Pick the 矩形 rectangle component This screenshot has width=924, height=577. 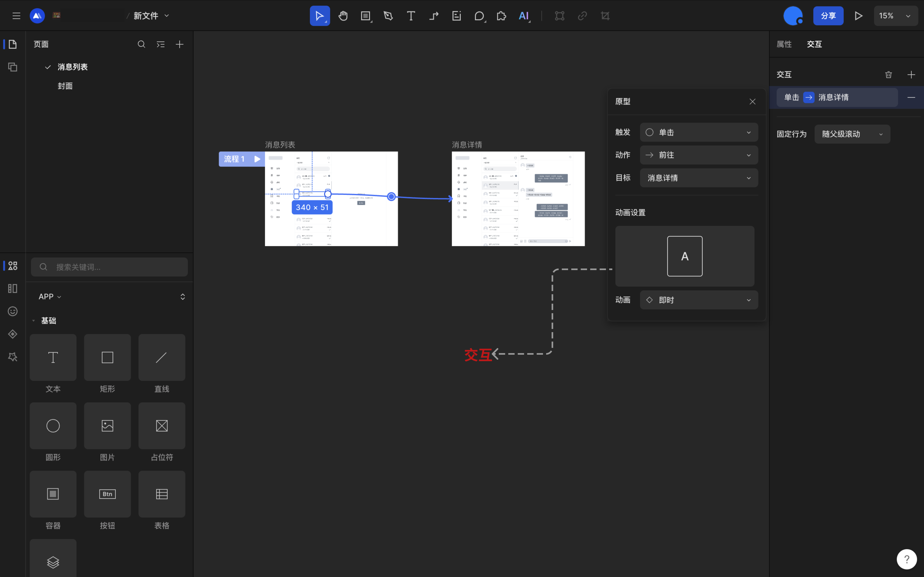(108, 358)
